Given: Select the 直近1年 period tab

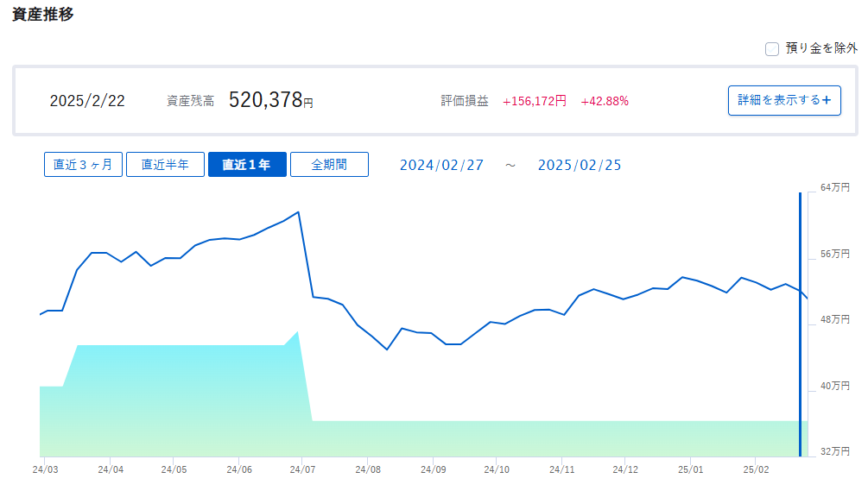Looking at the screenshot, I should [247, 164].
